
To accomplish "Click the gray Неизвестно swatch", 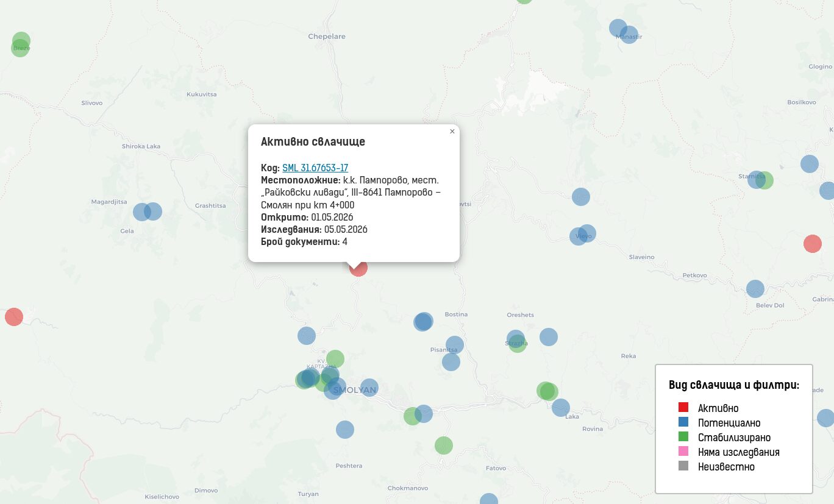I will [683, 466].
